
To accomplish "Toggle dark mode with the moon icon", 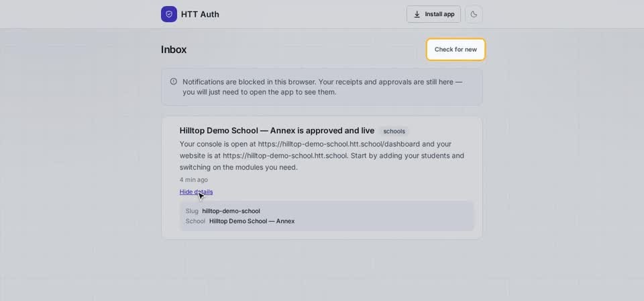I will coord(474,14).
